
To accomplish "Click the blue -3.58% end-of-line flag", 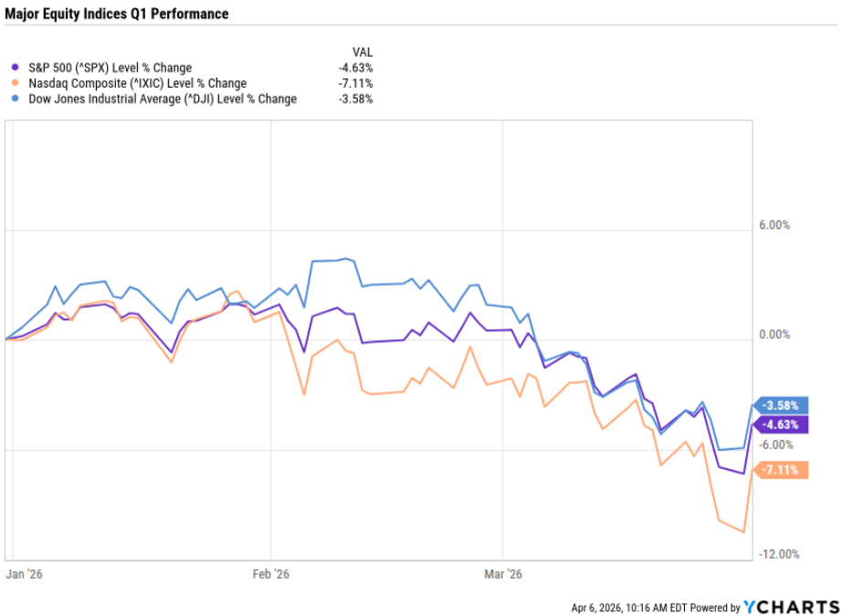I will coord(783,405).
